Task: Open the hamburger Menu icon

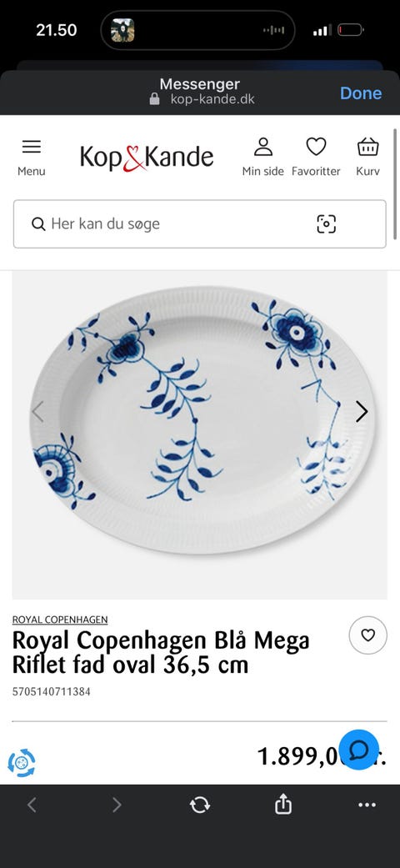Action: point(32,147)
